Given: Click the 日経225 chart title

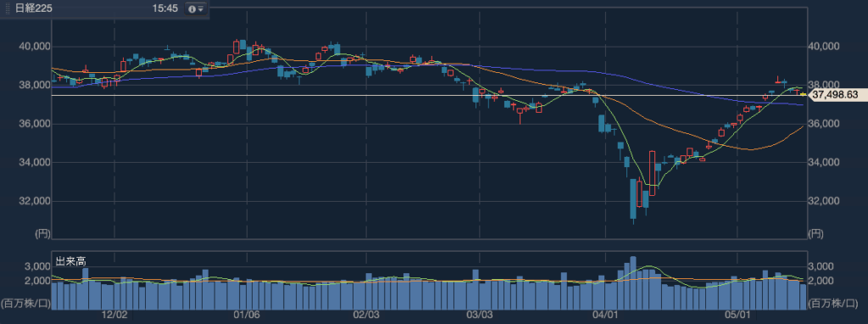Looking at the screenshot, I should coord(33,9).
